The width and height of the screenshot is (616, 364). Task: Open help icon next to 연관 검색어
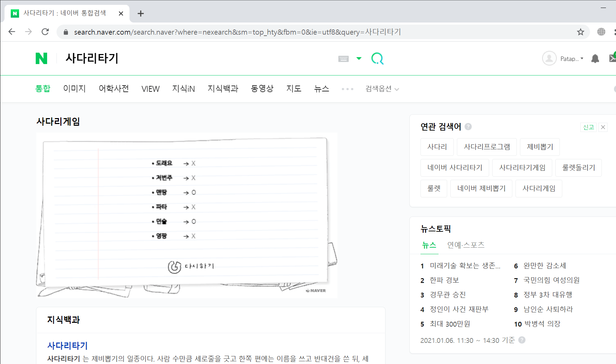(x=468, y=126)
